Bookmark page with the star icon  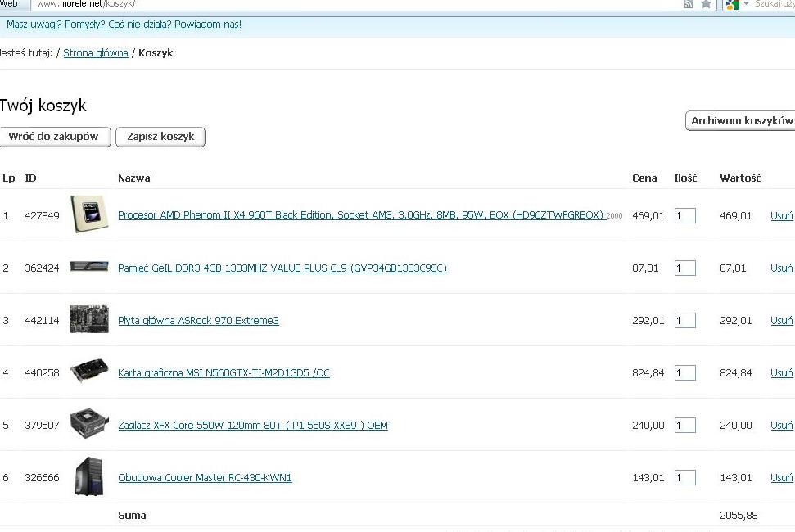[706, 4]
